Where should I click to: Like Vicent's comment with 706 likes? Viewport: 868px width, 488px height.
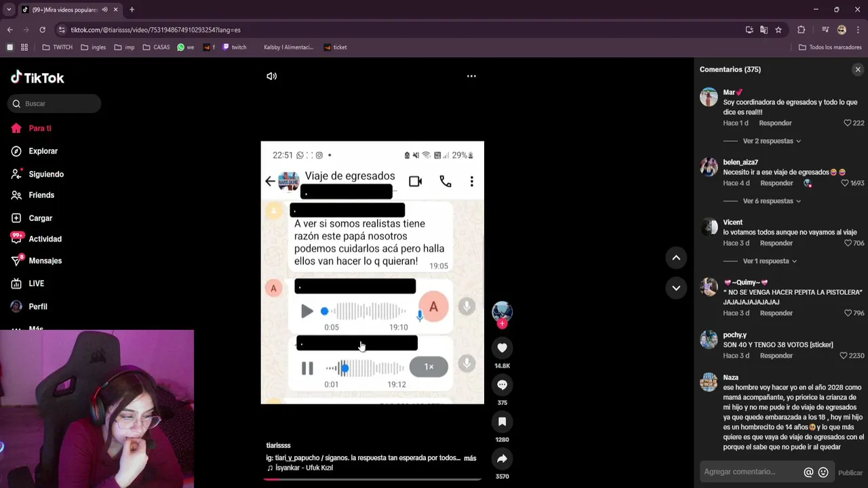(x=848, y=243)
